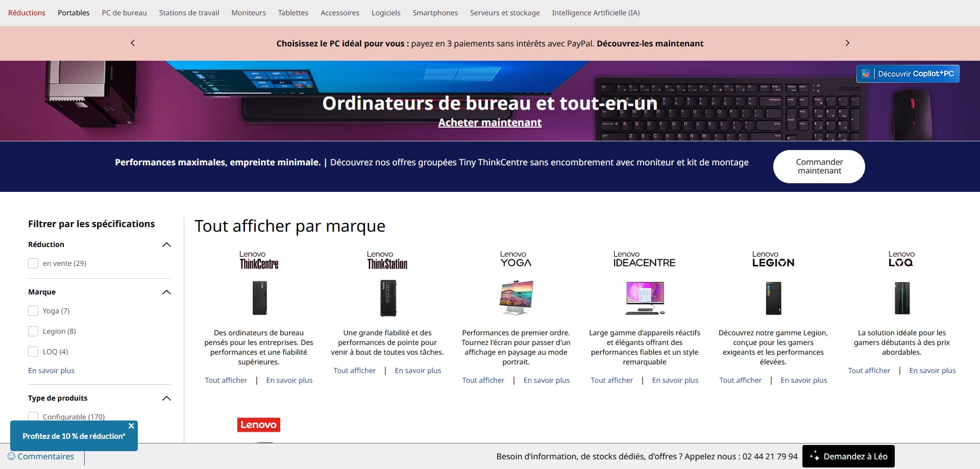Image resolution: width=980 pixels, height=469 pixels.
Task: Open the Réductions menu
Action: click(27, 13)
